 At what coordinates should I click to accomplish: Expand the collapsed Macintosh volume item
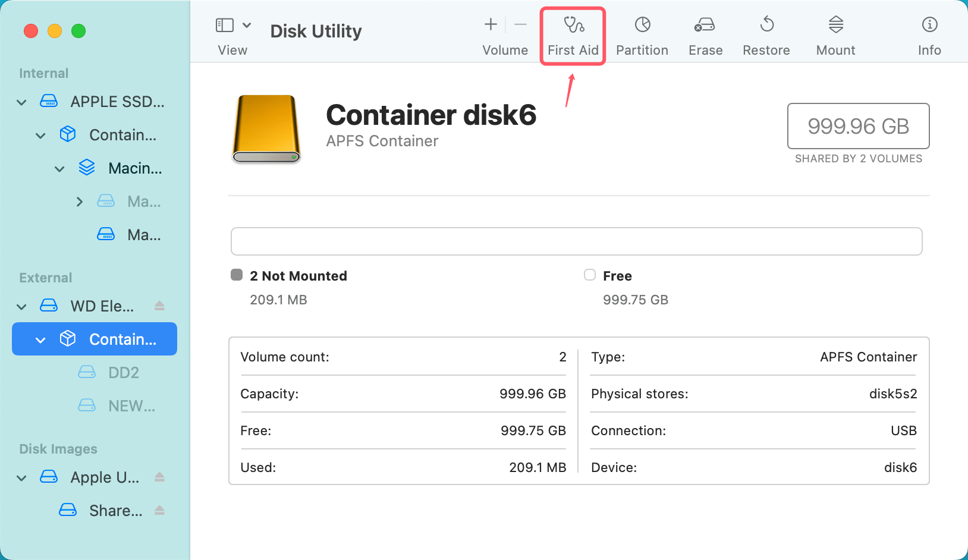tap(80, 201)
